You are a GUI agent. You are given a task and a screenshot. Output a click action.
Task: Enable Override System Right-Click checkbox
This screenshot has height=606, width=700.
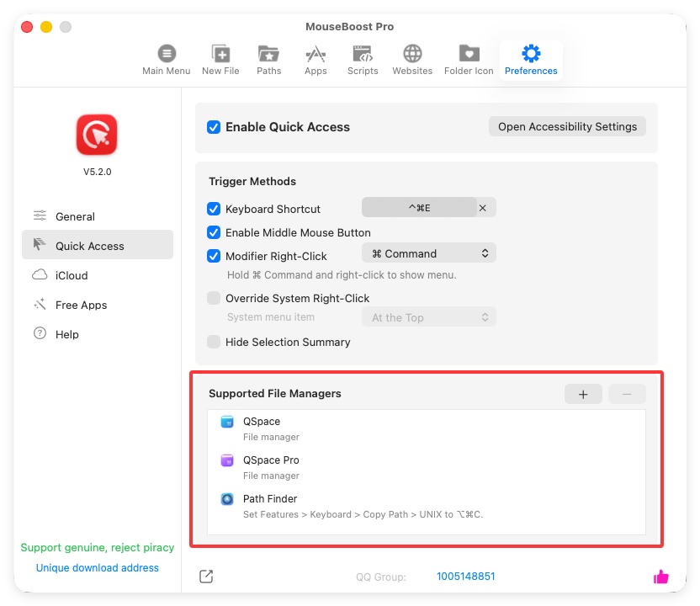point(214,298)
